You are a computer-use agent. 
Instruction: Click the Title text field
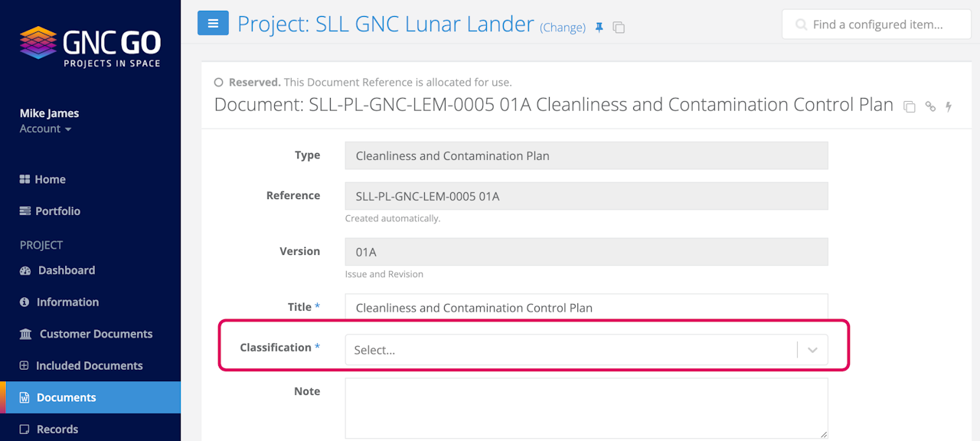(586, 308)
